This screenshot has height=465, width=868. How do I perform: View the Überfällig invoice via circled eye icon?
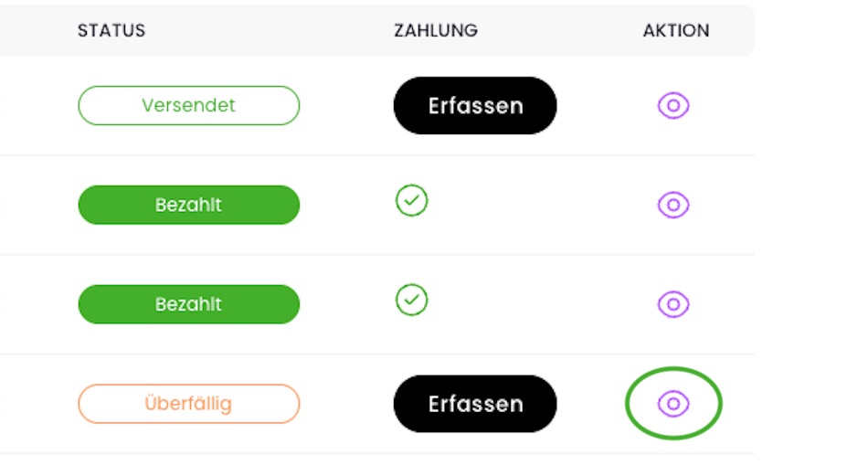(673, 404)
